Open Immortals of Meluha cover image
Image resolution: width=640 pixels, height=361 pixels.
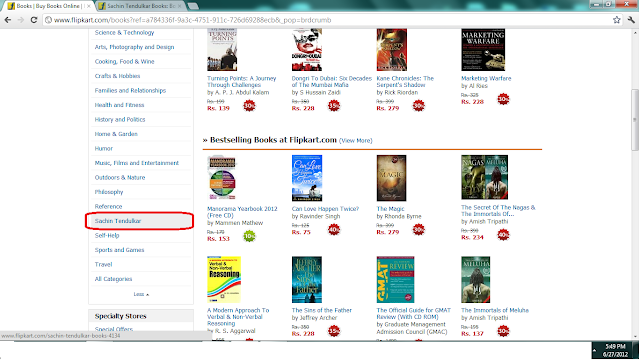476,280
